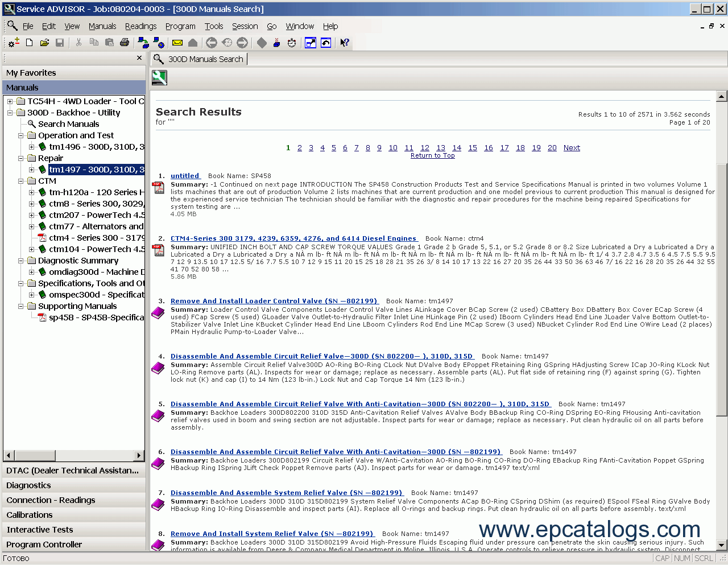
Task: Select Search Manuals tree item
Action: coord(69,124)
